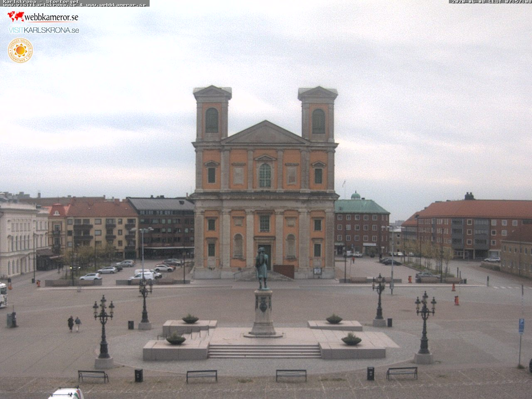This screenshot has height=399, width=532.
Task: Click the round sun badge emblem
Action: click(x=20, y=51)
